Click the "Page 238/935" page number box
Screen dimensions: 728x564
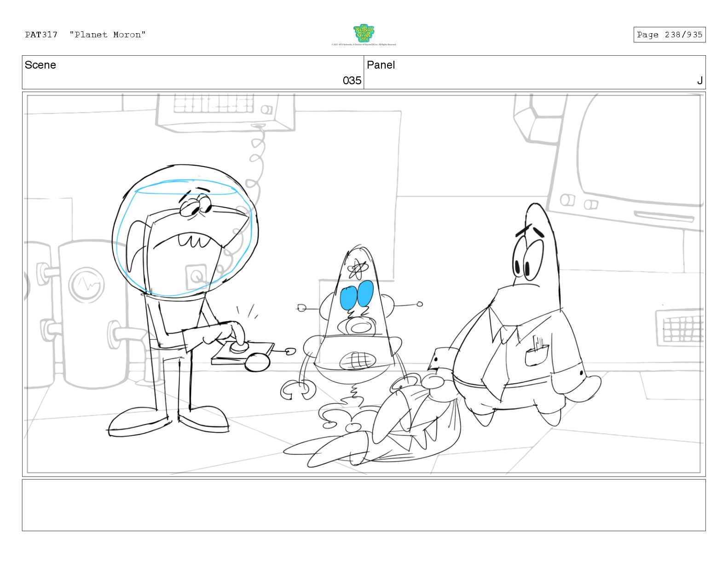pos(669,35)
